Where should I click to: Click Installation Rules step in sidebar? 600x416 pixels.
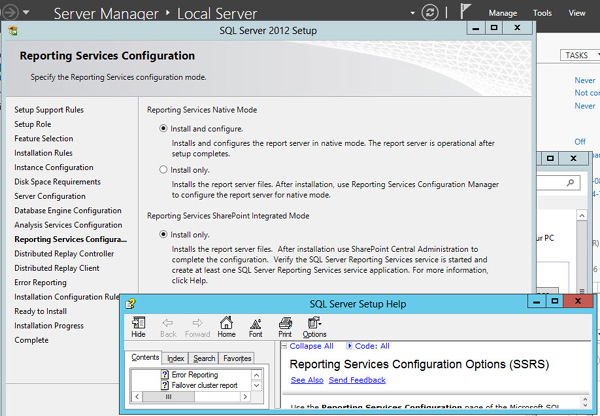coord(43,153)
